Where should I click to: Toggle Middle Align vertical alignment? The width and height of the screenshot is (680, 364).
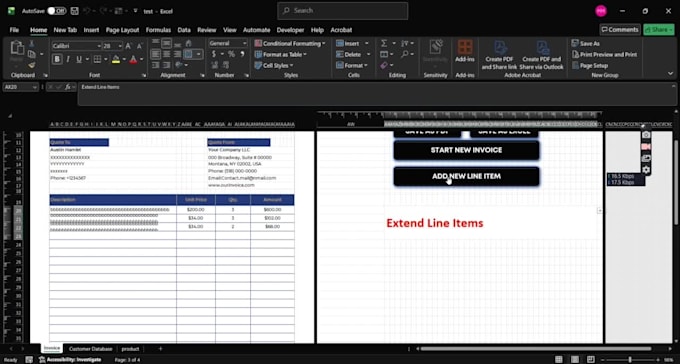point(167,43)
